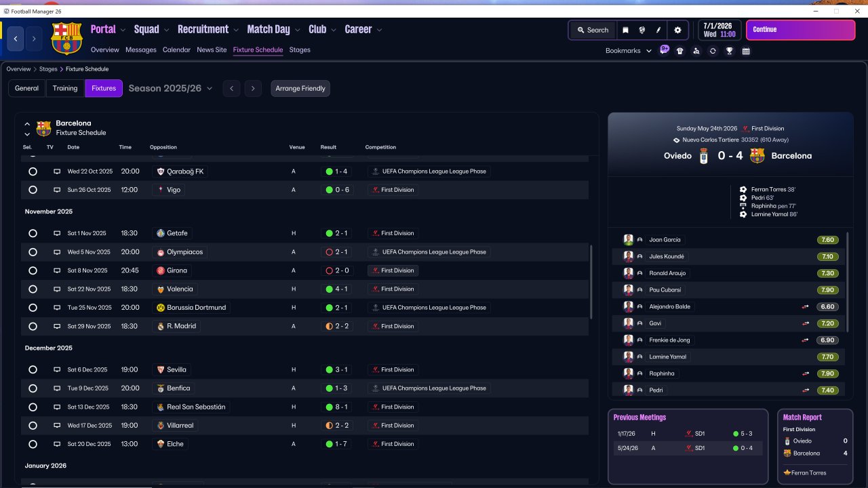Open the Messages submenu item
868x488 pixels.
(x=141, y=50)
